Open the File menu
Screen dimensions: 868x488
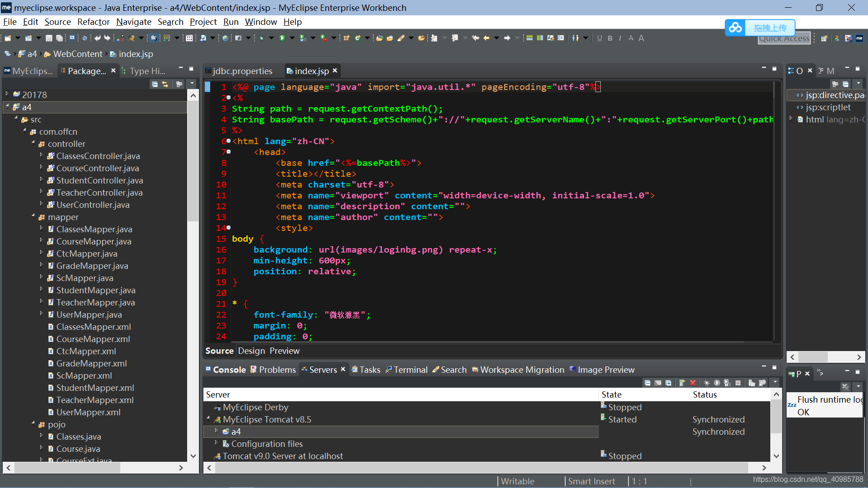tap(9, 22)
